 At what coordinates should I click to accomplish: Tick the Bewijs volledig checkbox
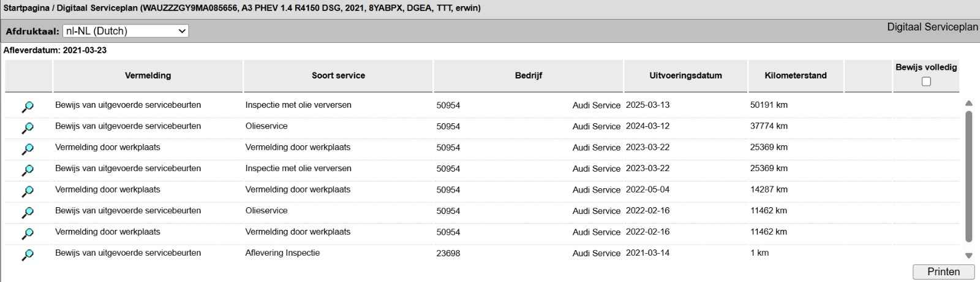926,82
